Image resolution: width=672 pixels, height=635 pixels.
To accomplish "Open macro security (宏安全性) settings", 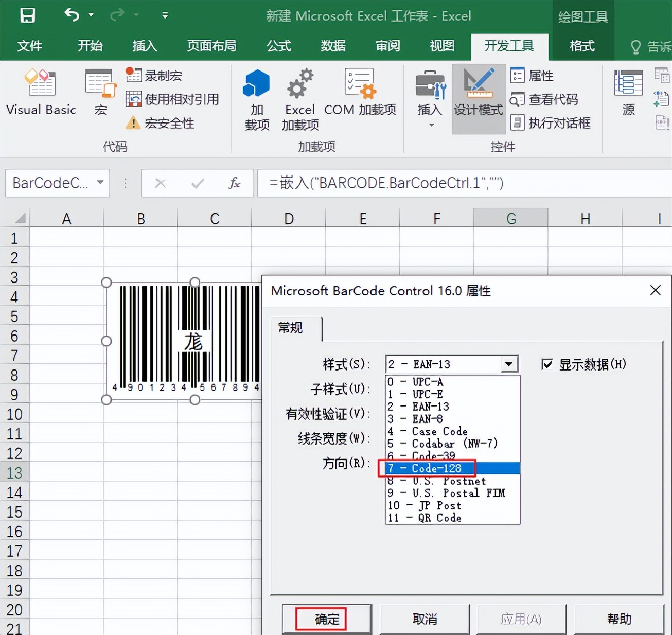I will tap(160, 123).
